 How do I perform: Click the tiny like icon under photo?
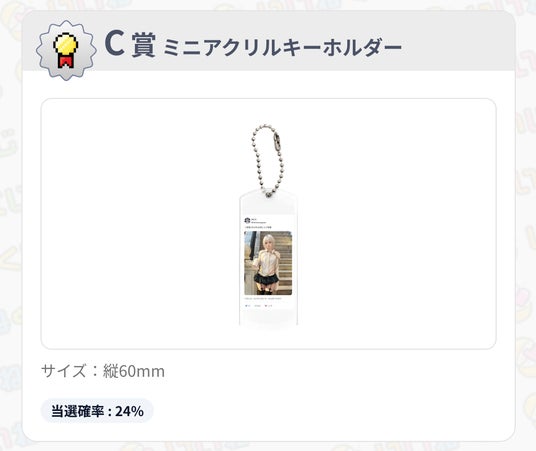coord(247,305)
